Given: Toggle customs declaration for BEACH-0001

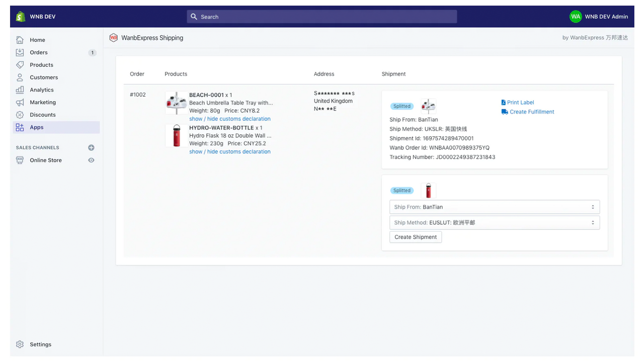Looking at the screenshot, I should 230,119.
